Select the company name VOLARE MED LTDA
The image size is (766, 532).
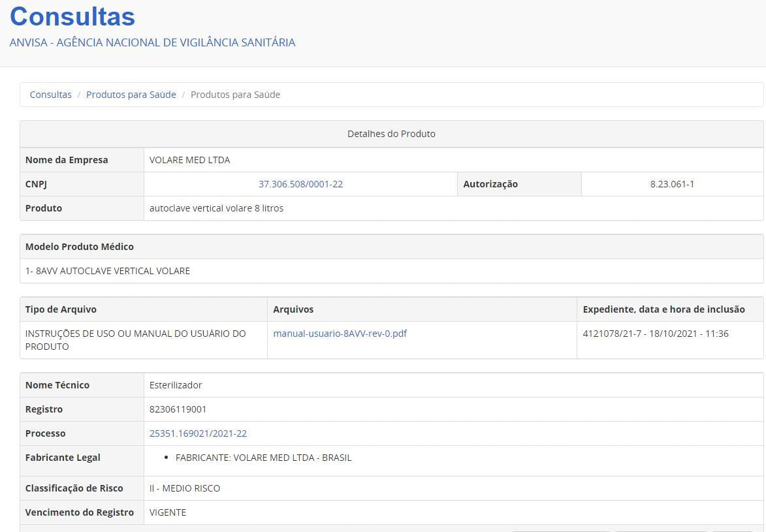(x=189, y=160)
